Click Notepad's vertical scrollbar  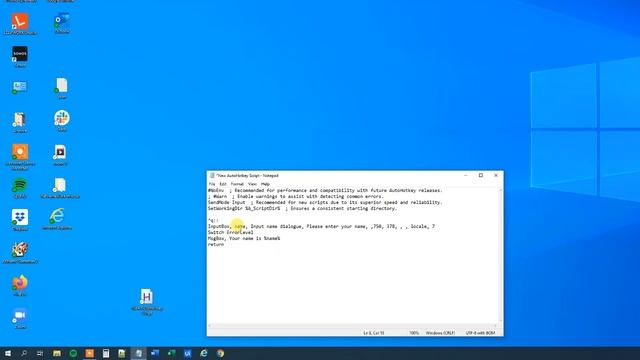(501, 255)
